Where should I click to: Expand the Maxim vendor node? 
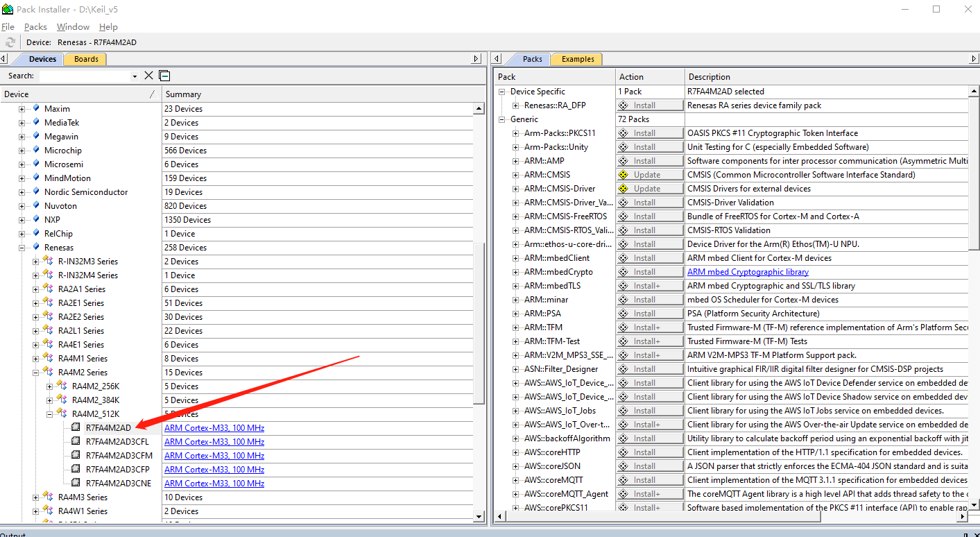pyautogui.click(x=22, y=109)
